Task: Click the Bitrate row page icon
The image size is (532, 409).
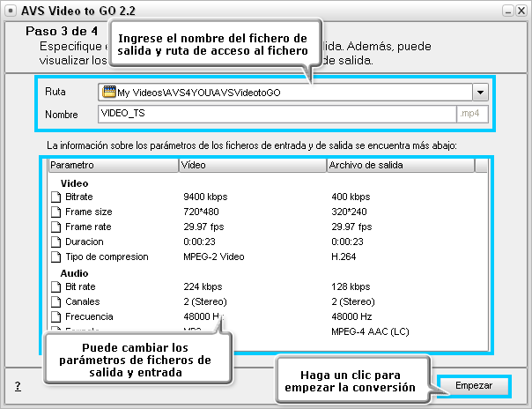Action: (x=56, y=197)
